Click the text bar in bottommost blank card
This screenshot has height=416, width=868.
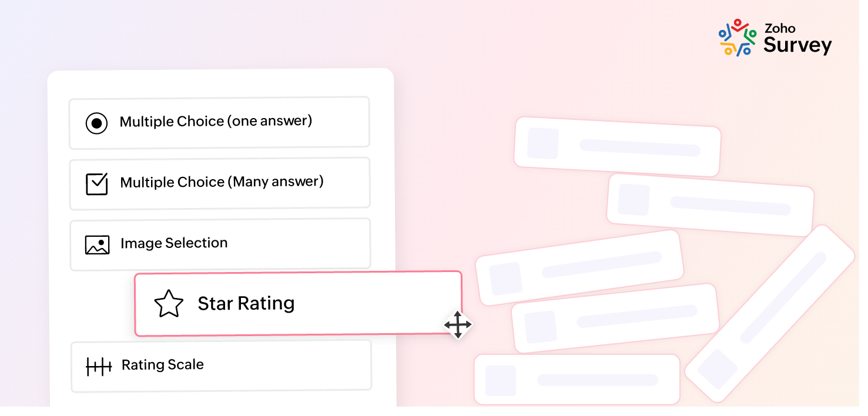[597, 380]
